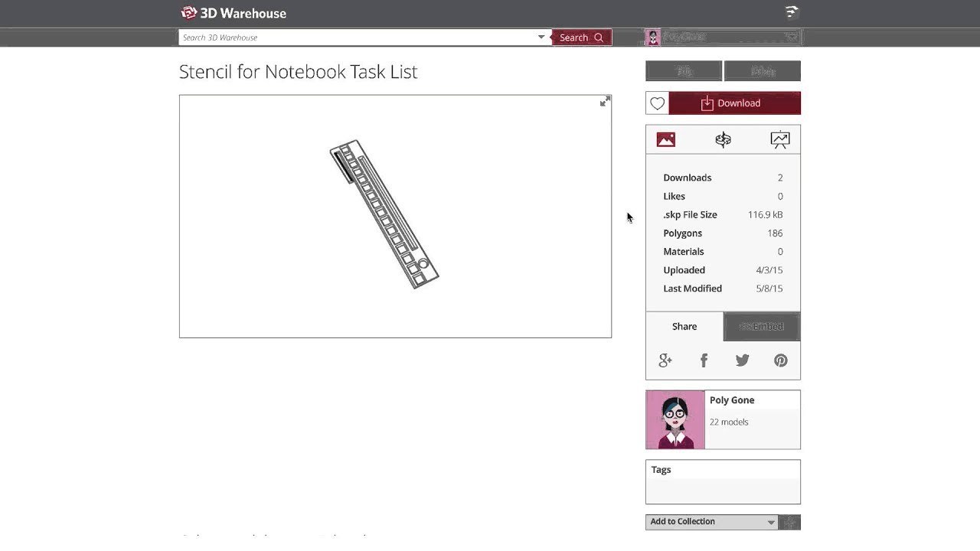Click the Materials label

(684, 252)
